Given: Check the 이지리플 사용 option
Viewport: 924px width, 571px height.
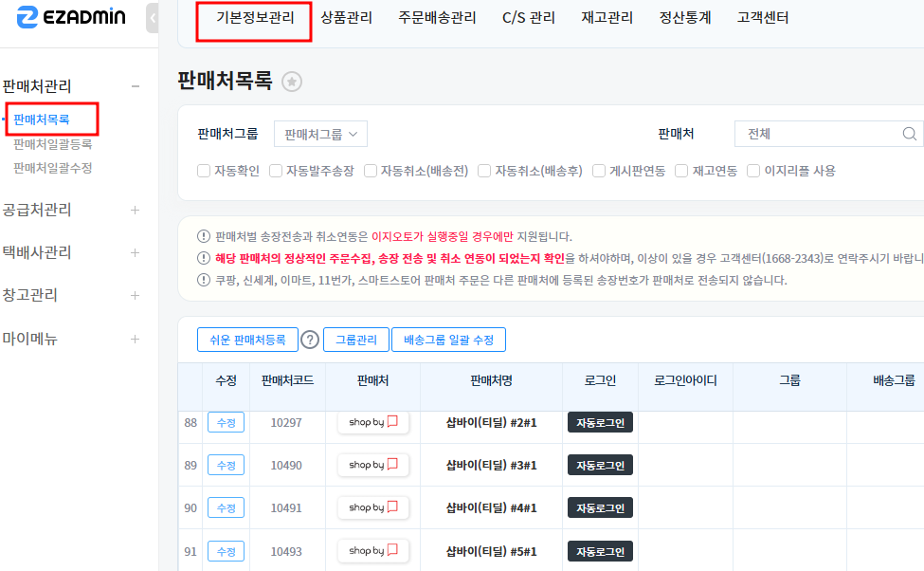Looking at the screenshot, I should [x=754, y=171].
